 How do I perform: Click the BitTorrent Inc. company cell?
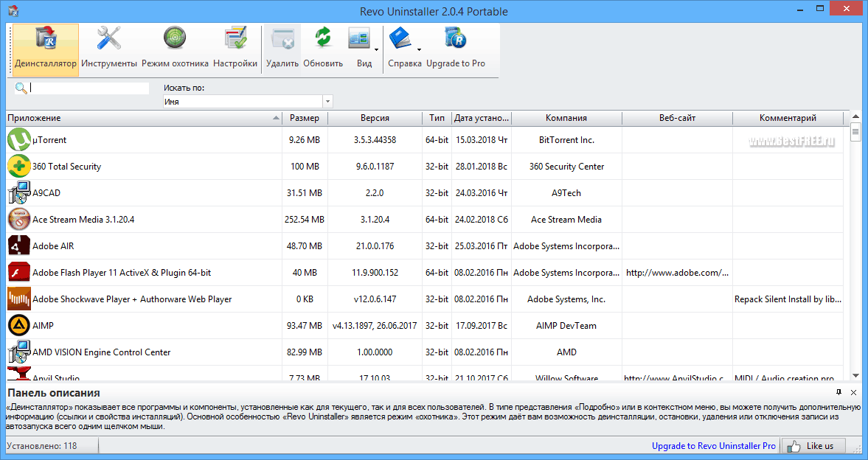coord(566,140)
